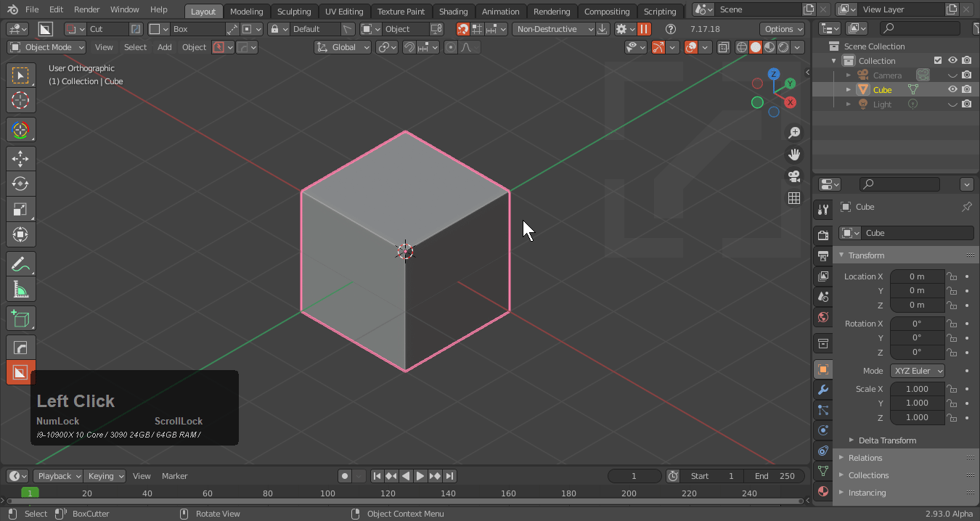
Task: Select the Rotate tool
Action: point(20,184)
